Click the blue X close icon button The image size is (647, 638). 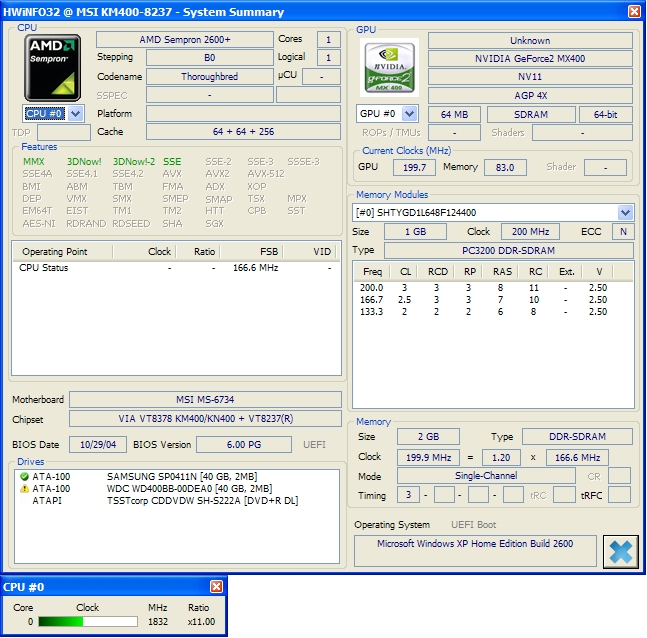click(621, 552)
